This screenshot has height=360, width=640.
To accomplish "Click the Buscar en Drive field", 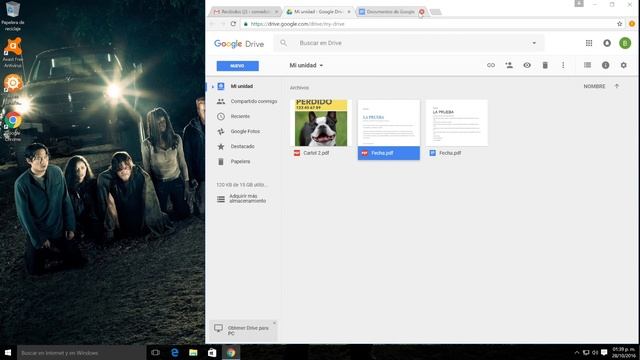I will (x=408, y=43).
